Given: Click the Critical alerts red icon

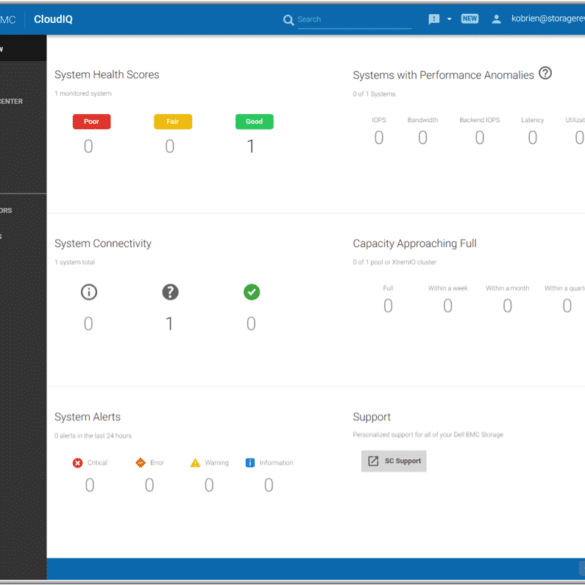Looking at the screenshot, I should coord(78,463).
